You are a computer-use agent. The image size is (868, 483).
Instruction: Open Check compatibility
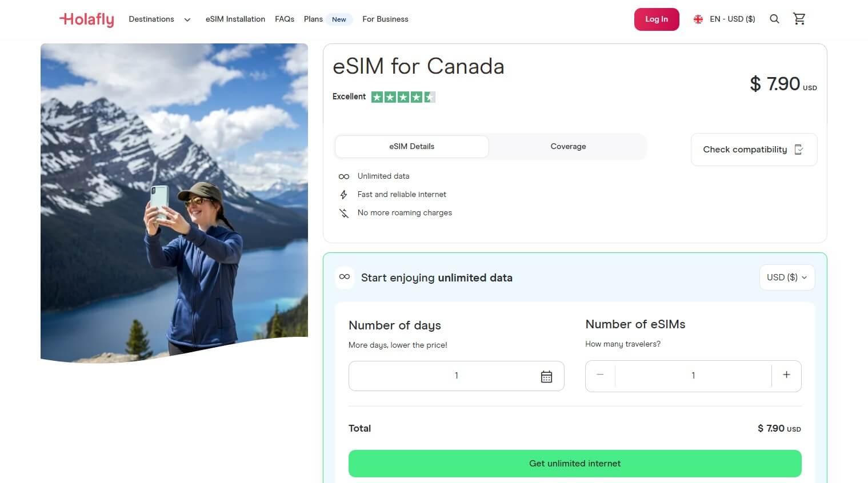pos(753,149)
